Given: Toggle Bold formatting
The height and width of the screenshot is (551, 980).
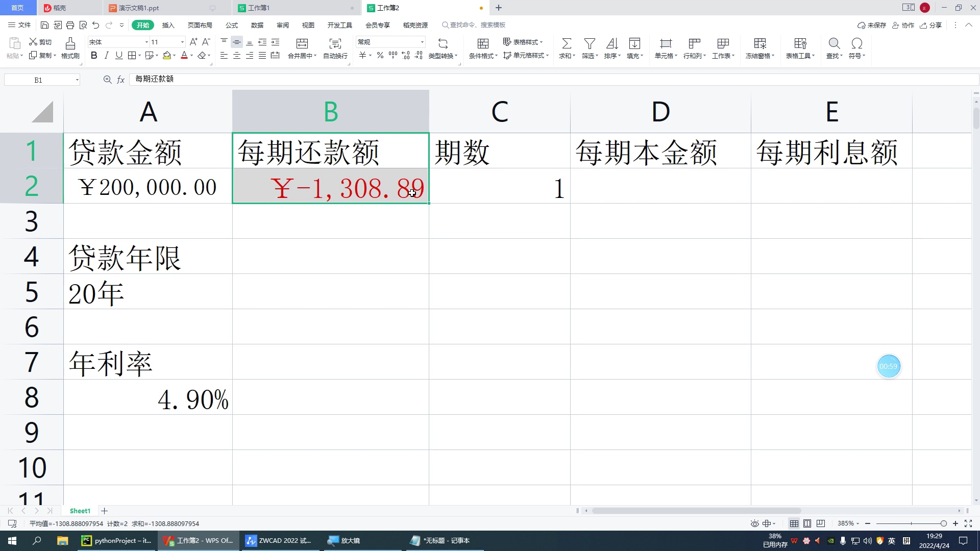Looking at the screenshot, I should pos(94,56).
